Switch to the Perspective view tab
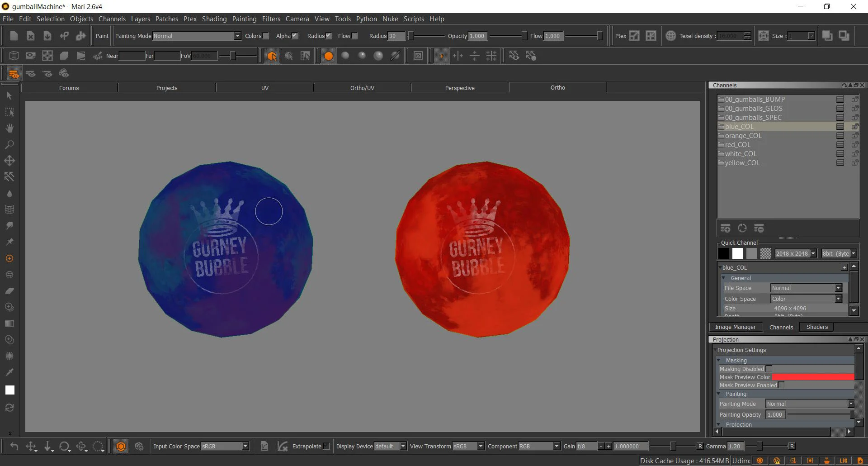This screenshot has width=868, height=466. [x=460, y=88]
